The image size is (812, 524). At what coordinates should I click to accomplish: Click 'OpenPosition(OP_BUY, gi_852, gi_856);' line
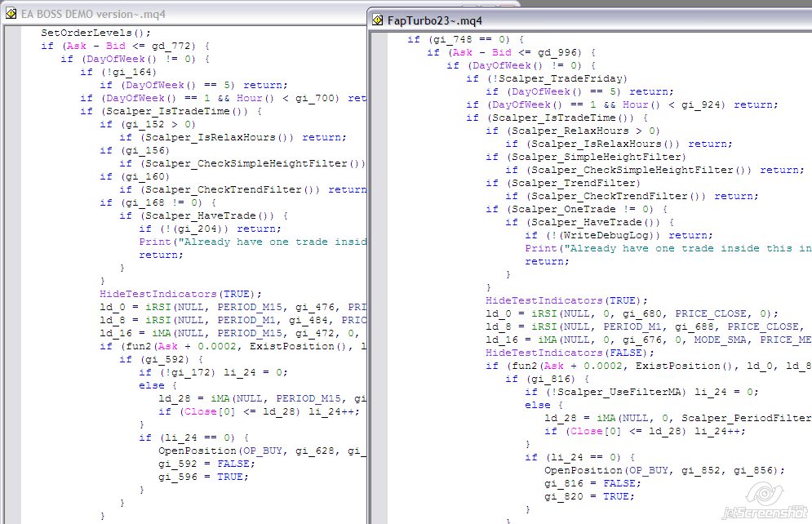pyautogui.click(x=664, y=470)
